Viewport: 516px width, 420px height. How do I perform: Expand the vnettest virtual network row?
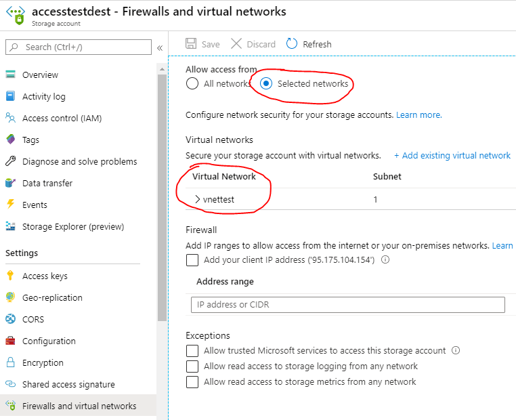pos(197,199)
